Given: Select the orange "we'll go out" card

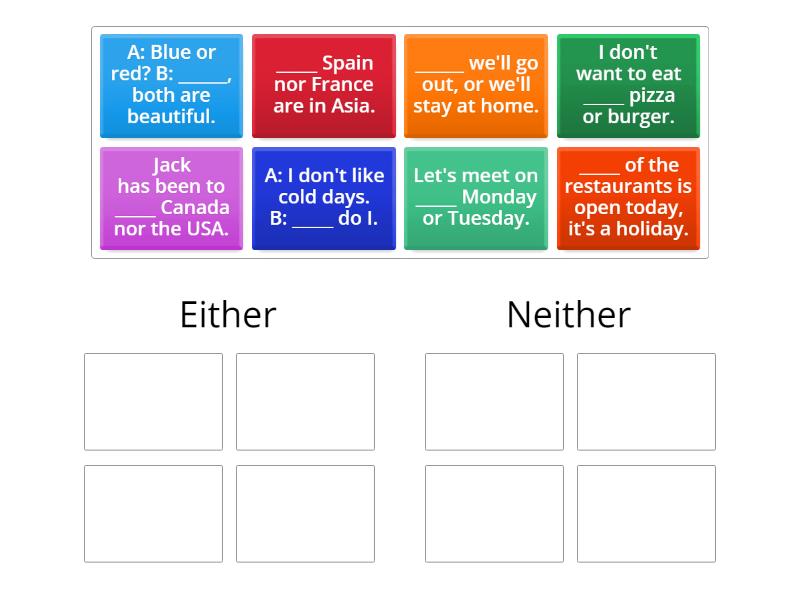Looking at the screenshot, I should 476,85.
